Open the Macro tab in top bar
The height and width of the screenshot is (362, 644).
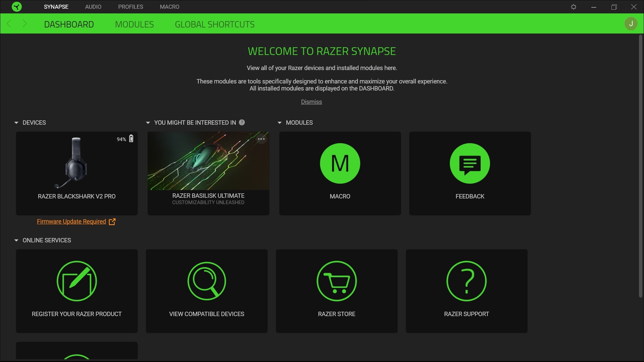click(x=169, y=7)
